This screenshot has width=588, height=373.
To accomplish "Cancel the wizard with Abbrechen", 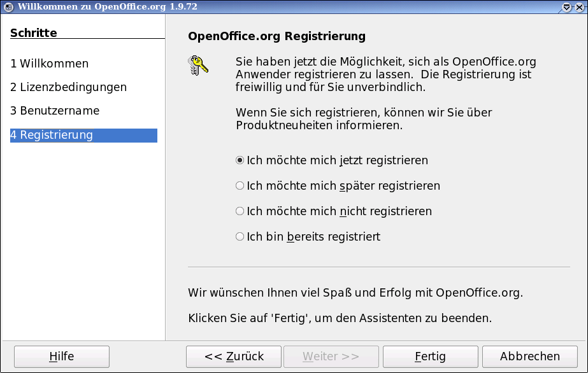I will click(530, 356).
